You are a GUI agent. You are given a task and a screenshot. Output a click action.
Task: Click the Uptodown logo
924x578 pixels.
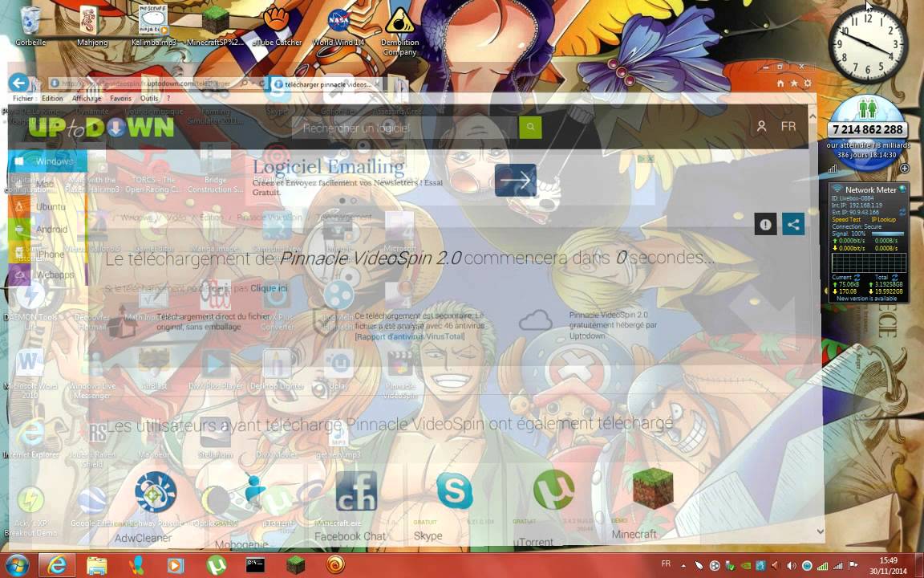101,128
